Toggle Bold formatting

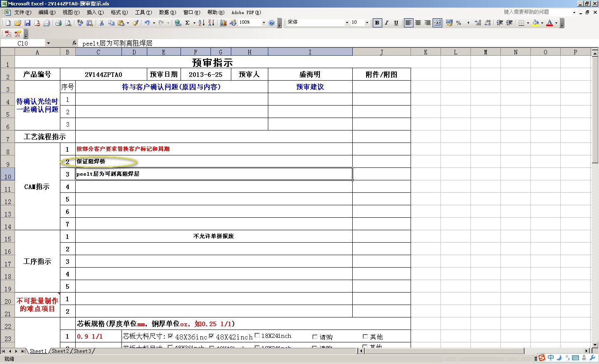coord(377,23)
